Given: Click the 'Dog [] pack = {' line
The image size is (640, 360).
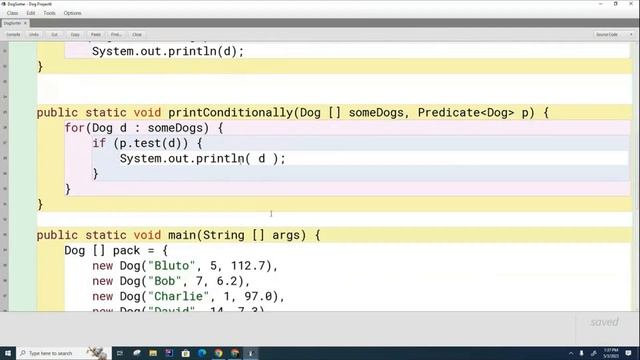Looking at the screenshot, I should (x=116, y=251).
